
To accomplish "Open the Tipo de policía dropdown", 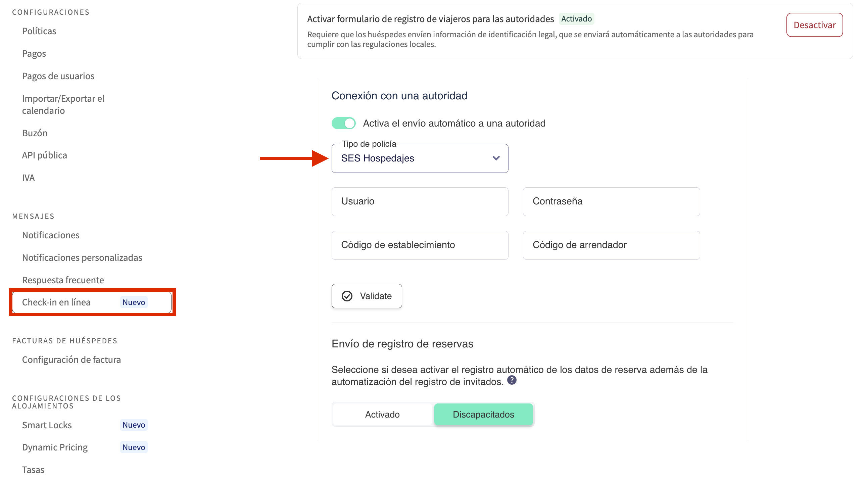I will click(419, 158).
